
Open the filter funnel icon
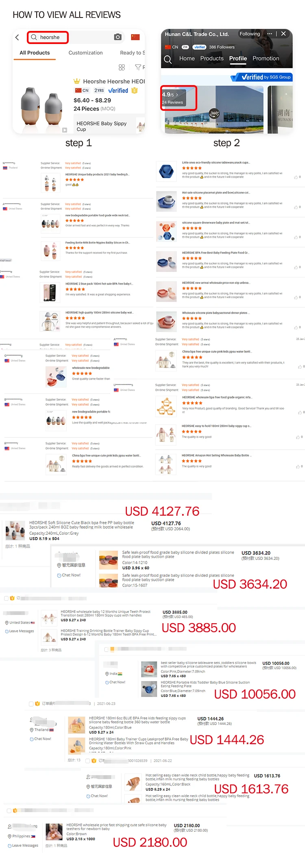138,67
